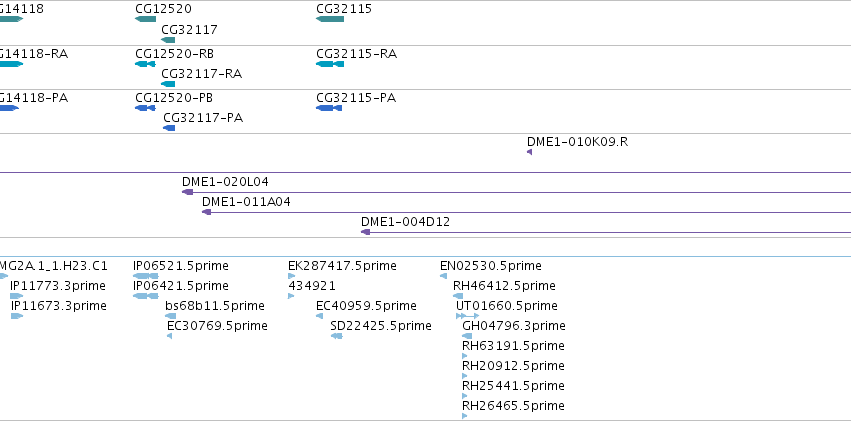Screen dimensions: 851x421
Task: Open the CG32115-RA label link
Action: coord(357,54)
